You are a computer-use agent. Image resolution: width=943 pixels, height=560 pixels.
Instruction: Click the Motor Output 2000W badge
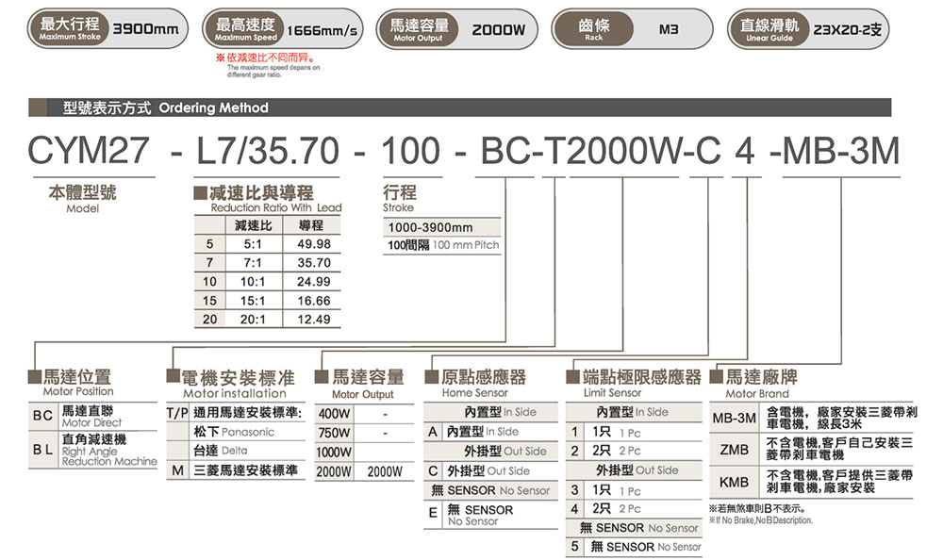coord(457,29)
